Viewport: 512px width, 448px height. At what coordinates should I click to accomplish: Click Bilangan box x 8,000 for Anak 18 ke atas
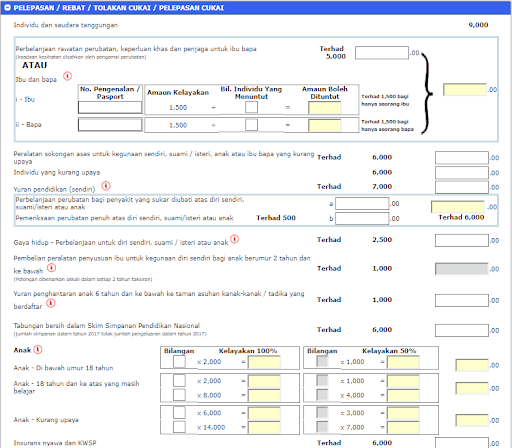pos(179,395)
